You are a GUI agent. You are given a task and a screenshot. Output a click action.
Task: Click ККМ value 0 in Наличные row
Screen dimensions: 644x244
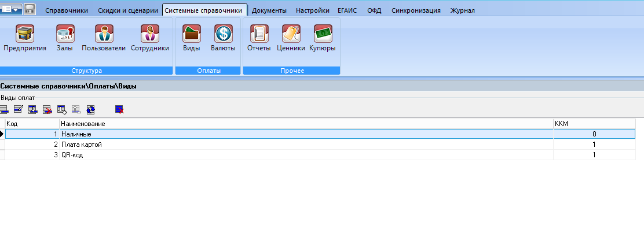[x=594, y=134]
